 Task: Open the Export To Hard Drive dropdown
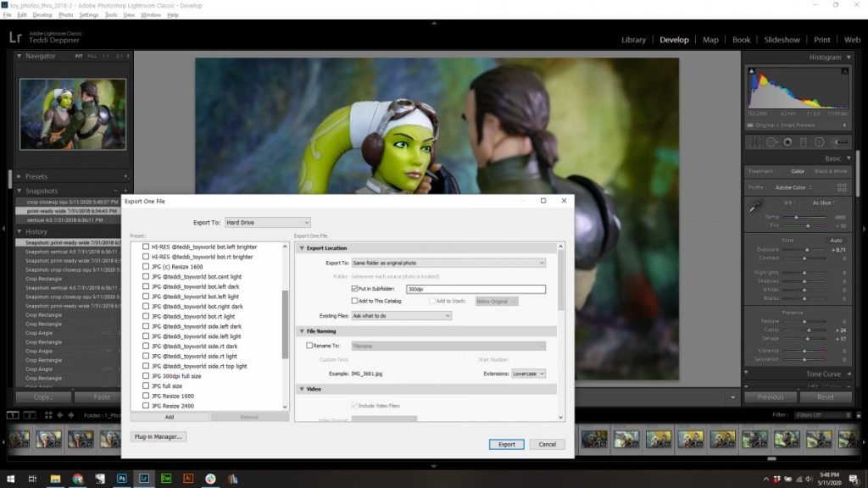click(267, 223)
